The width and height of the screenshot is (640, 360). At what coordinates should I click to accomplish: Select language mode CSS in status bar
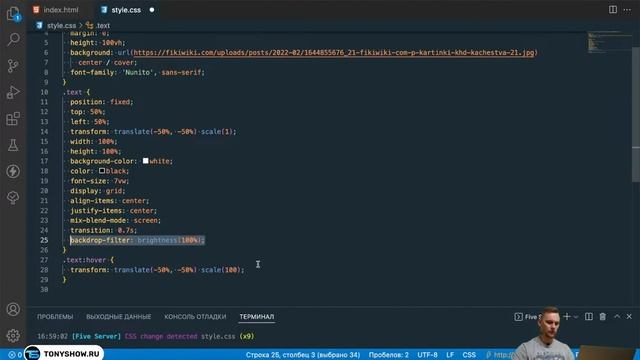tap(469, 355)
